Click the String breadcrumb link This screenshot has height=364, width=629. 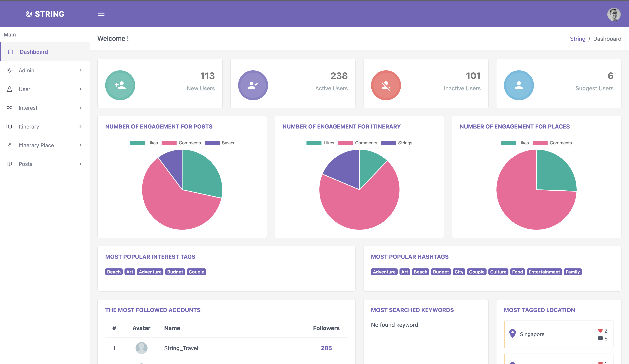point(577,39)
